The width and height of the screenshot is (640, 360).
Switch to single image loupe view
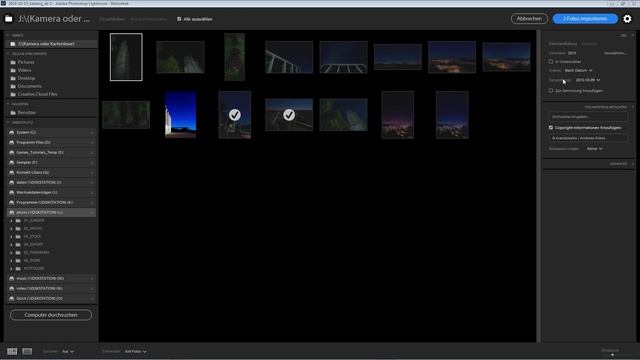[x=27, y=351]
